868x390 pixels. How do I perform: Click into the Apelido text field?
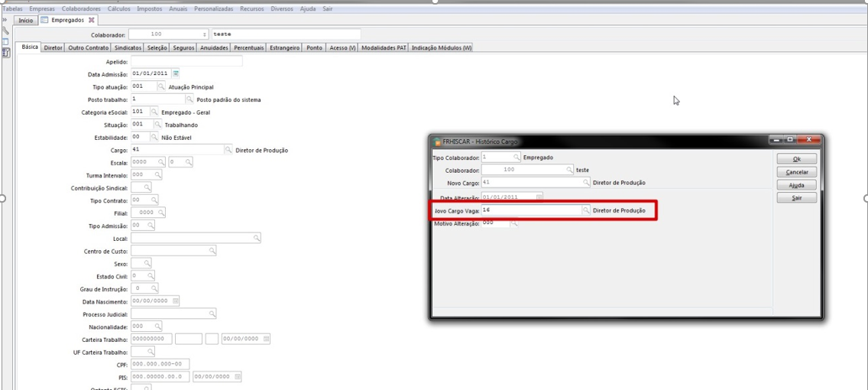(x=186, y=61)
